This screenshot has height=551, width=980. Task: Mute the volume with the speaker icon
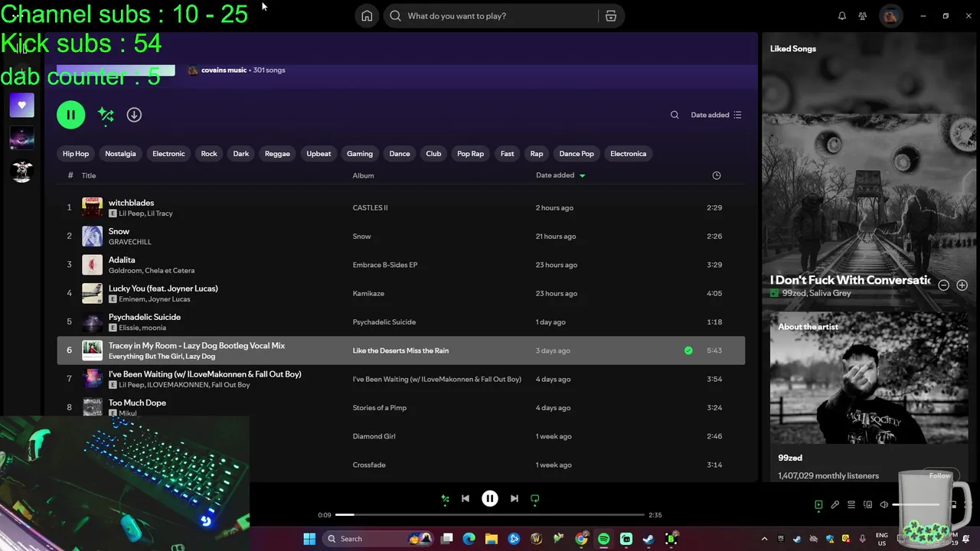point(884,505)
